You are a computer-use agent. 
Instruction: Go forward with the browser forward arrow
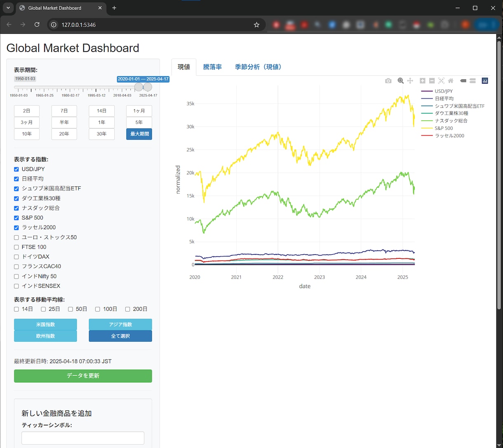23,25
